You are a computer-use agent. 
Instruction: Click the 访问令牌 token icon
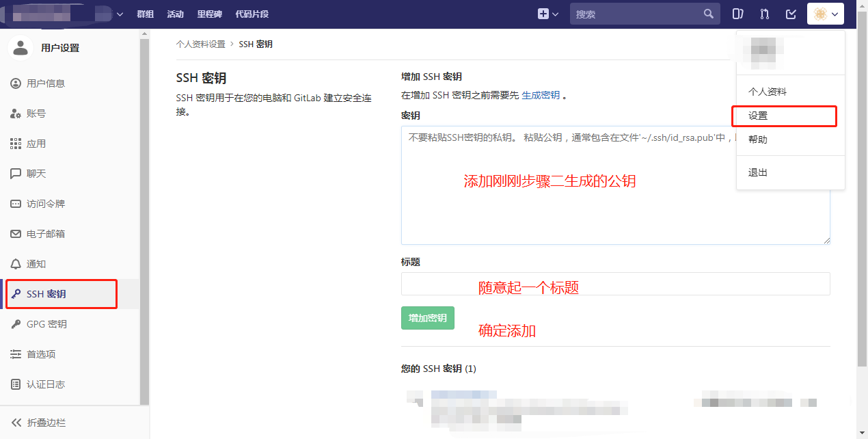[16, 204]
